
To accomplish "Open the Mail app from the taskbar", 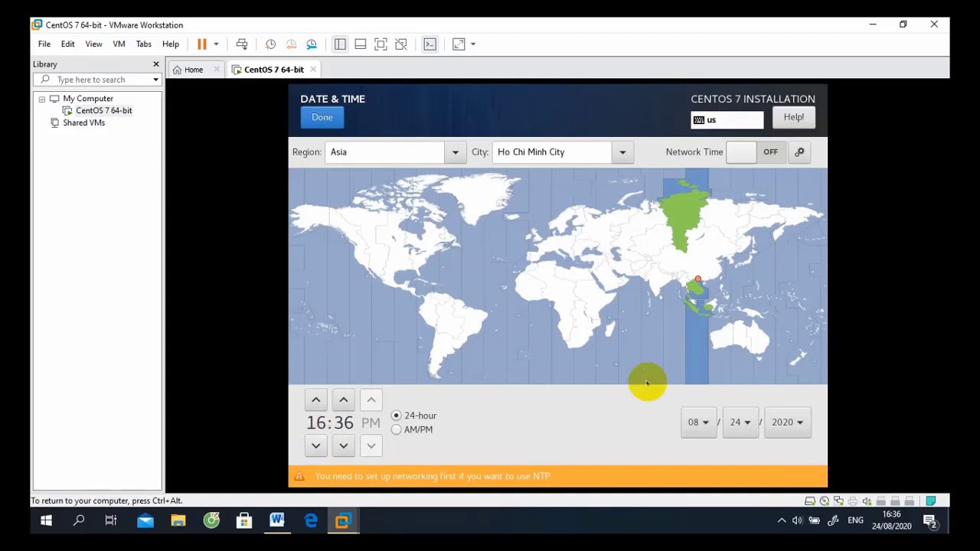I will pyautogui.click(x=145, y=521).
